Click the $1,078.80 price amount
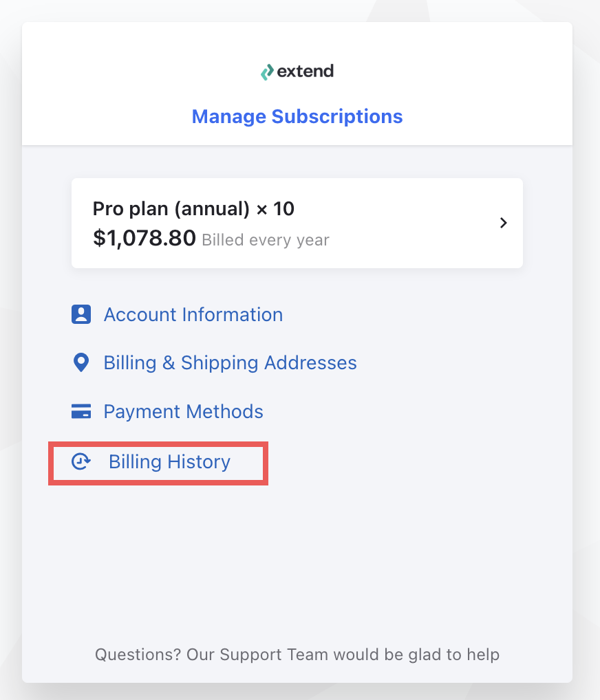 coord(144,238)
